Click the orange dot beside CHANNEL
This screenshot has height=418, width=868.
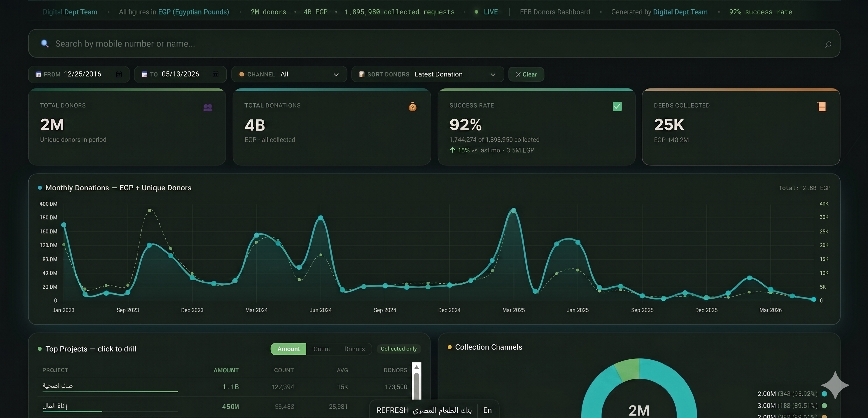point(241,74)
